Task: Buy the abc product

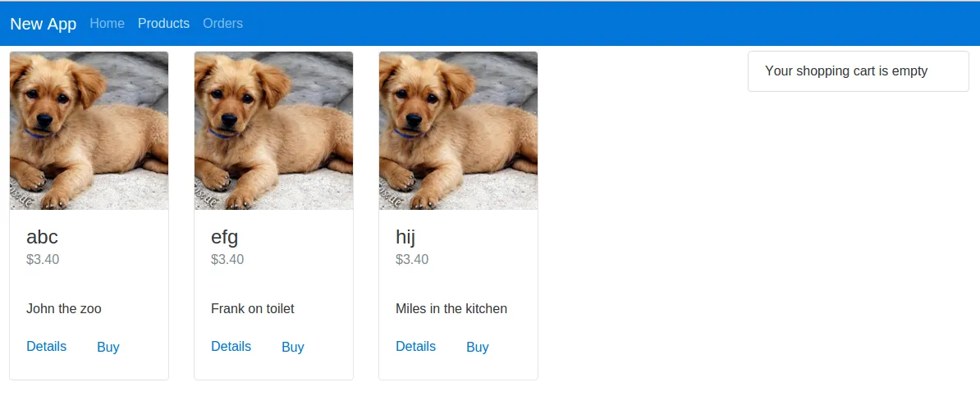Action: 108,347
